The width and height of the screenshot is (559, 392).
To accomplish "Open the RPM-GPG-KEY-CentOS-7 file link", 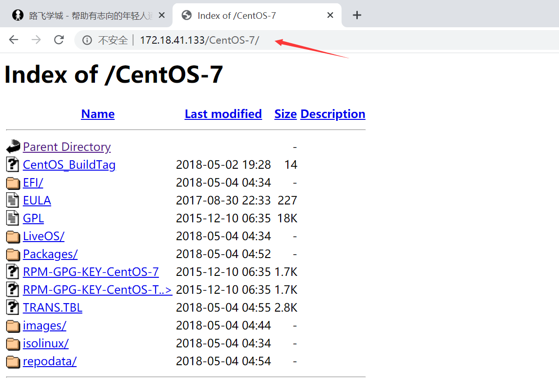I will pyautogui.click(x=91, y=272).
